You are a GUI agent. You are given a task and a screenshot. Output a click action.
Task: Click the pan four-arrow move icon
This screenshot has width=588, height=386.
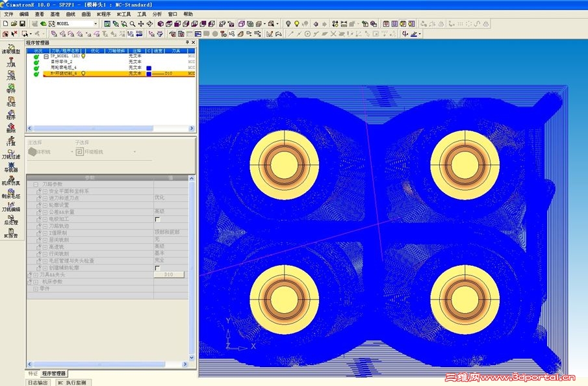tap(141, 23)
